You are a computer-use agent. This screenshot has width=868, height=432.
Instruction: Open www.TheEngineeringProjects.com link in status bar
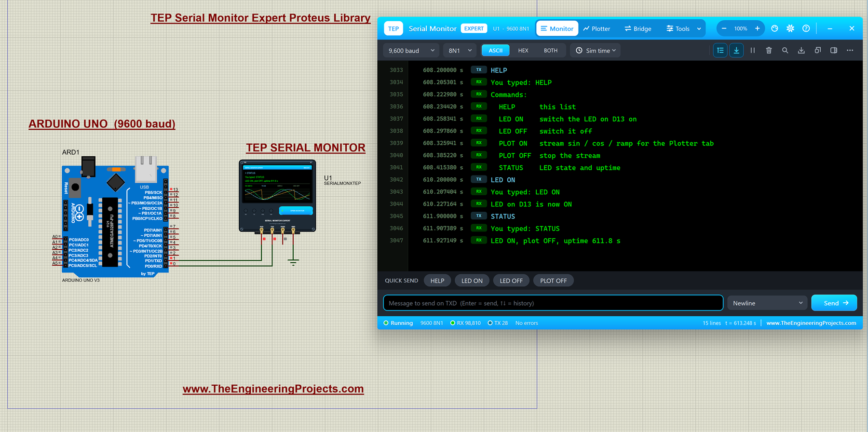[811, 323]
